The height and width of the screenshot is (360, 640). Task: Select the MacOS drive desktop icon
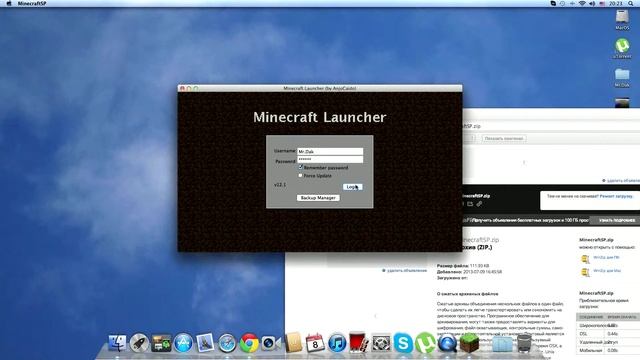pos(622,20)
